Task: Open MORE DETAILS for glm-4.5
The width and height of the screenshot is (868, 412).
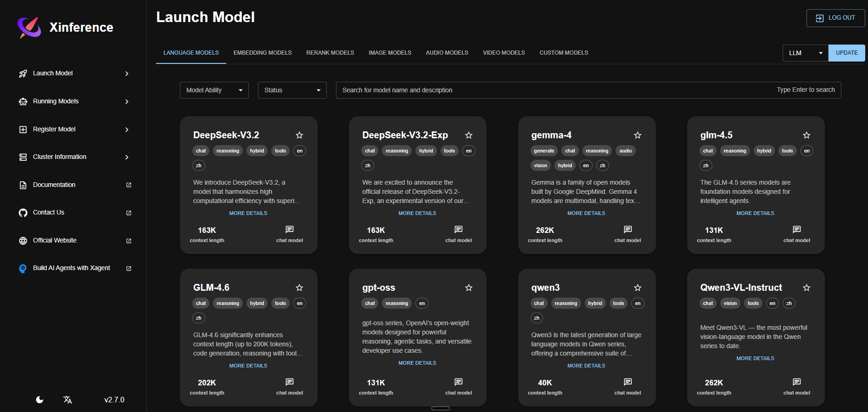Action: (755, 213)
